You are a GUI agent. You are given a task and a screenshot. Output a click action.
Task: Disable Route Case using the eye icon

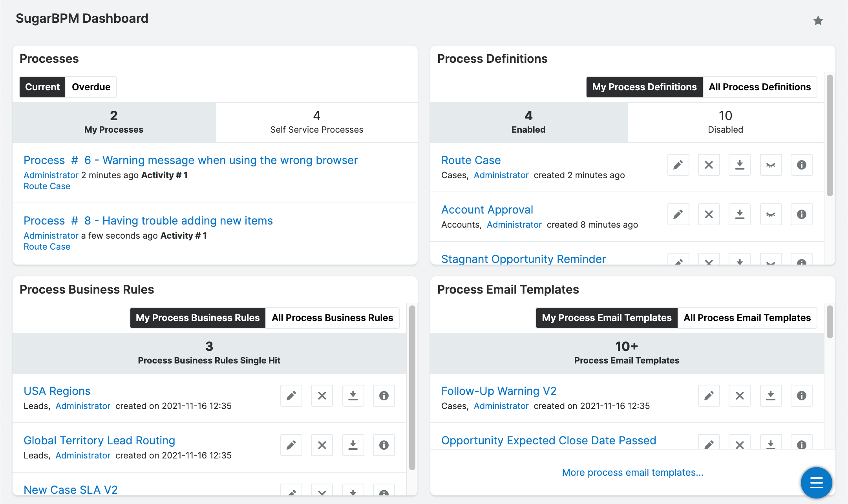click(x=770, y=165)
